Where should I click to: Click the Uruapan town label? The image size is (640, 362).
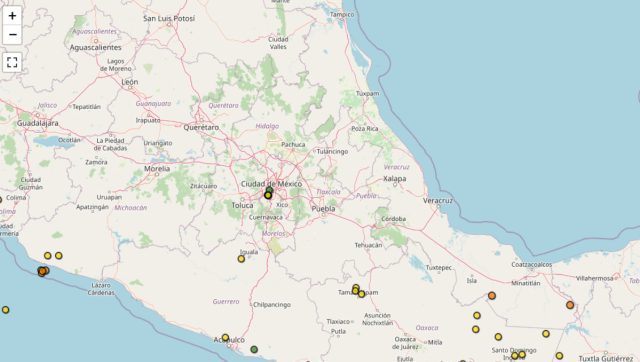click(109, 197)
